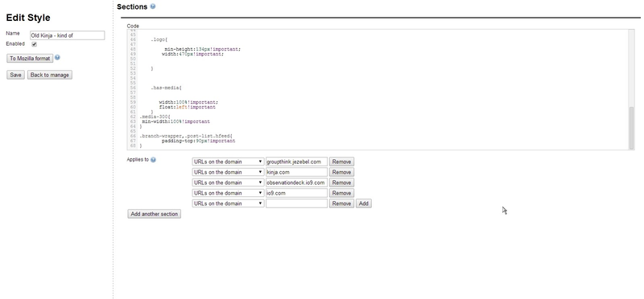Open the Applies to help icon

pyautogui.click(x=153, y=160)
